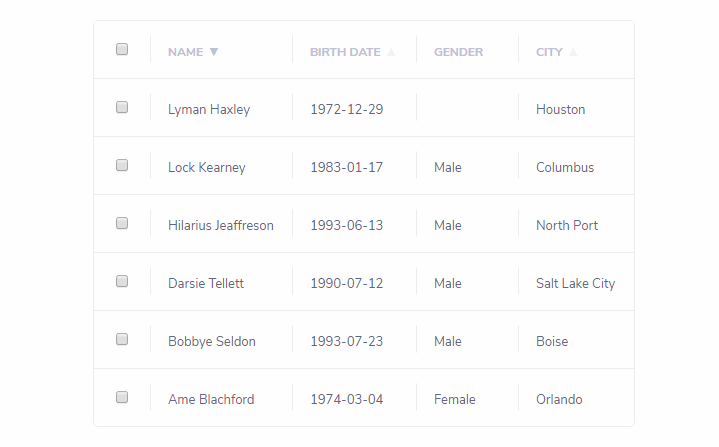Click birth date 1990-07-12
This screenshot has height=447, width=719.
[x=346, y=283]
